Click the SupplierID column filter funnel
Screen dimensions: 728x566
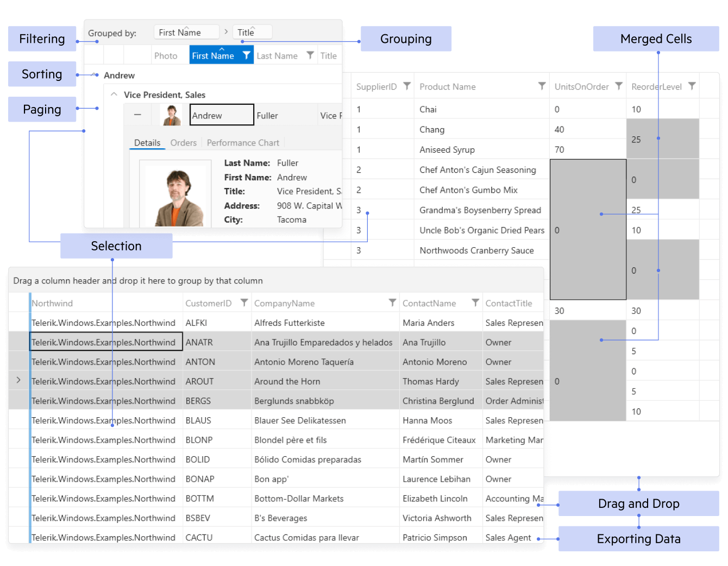click(407, 86)
